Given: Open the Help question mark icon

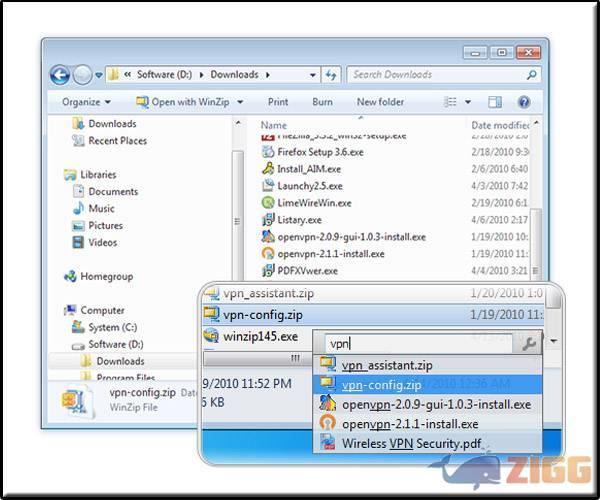Looking at the screenshot, I should coord(523,102).
